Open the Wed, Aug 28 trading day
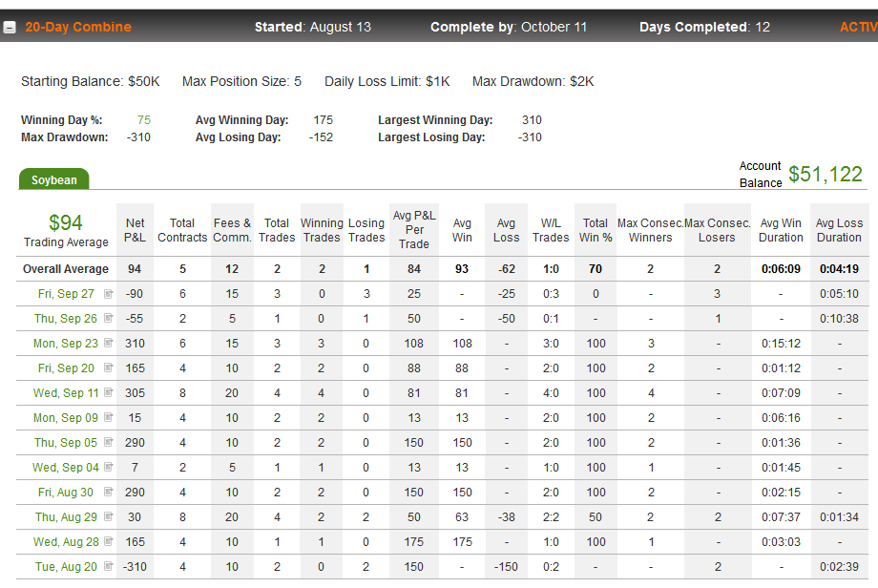878x588 pixels. pos(66,541)
